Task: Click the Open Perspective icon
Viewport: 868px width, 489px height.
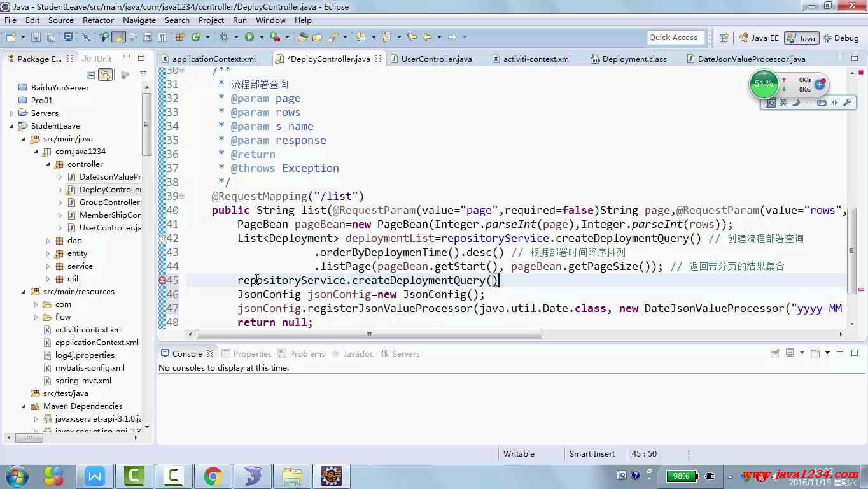Action: (x=724, y=38)
